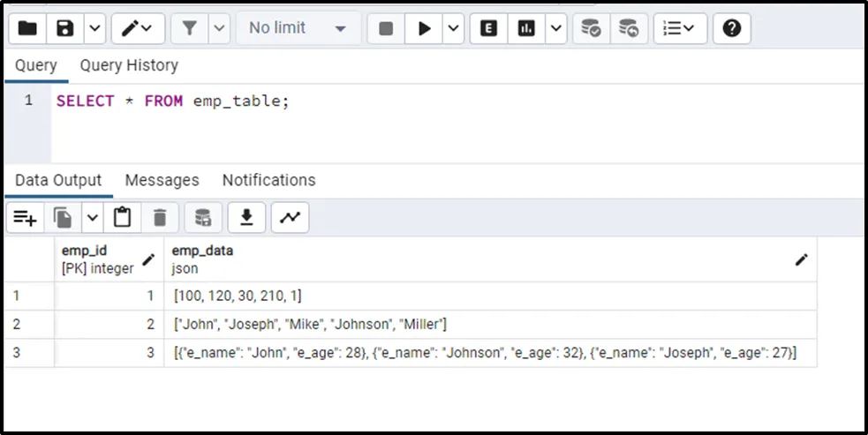Open the query tool Help icon
Screen dimensions: 868x435
[x=731, y=28]
